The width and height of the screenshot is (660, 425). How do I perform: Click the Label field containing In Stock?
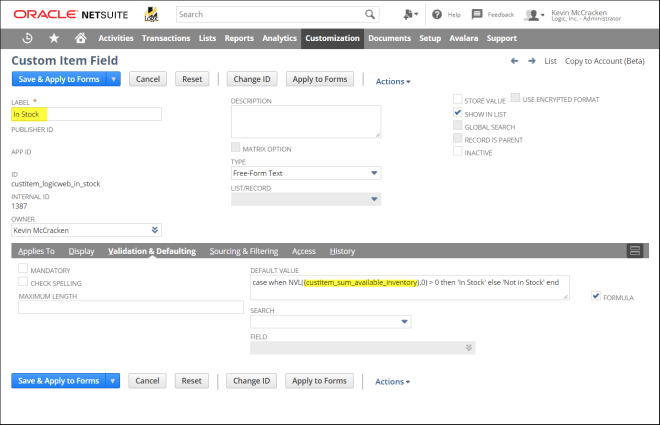coord(86,114)
